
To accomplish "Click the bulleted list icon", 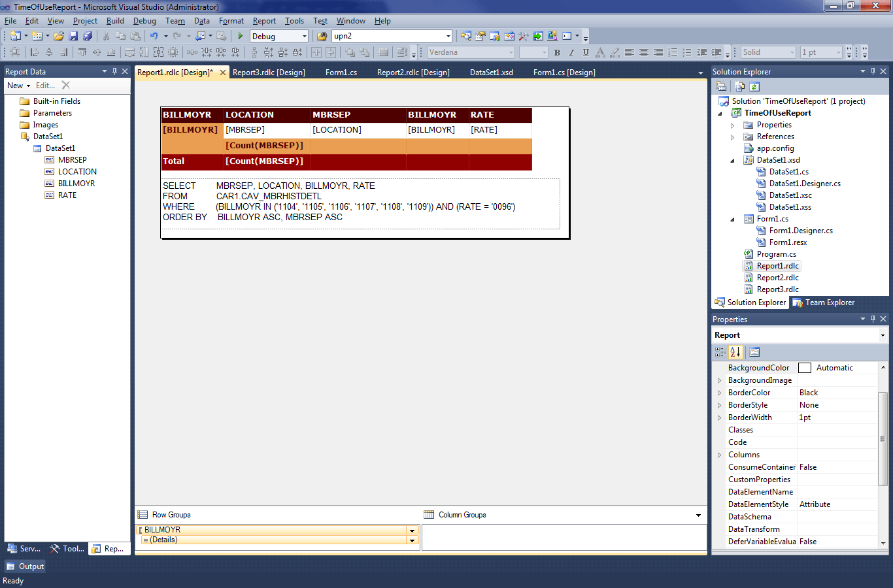I will click(x=687, y=52).
